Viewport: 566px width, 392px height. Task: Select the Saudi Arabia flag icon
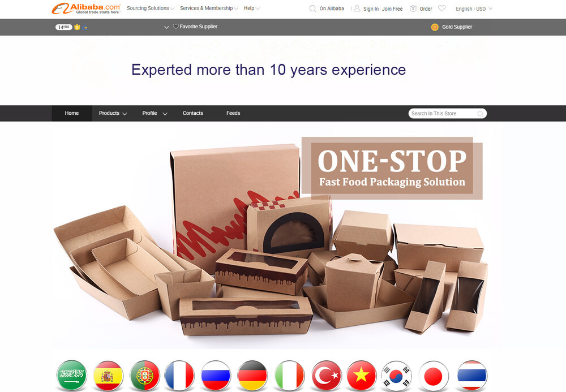(72, 375)
